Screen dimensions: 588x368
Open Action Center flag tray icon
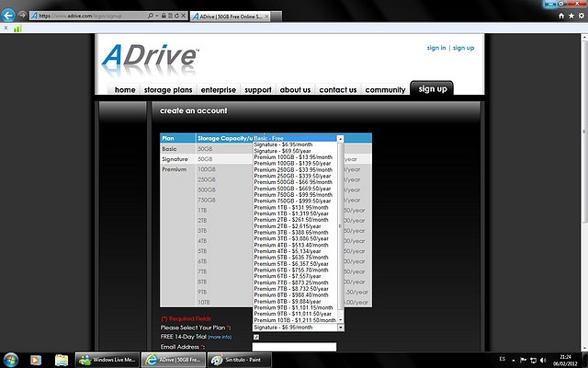tap(524, 361)
